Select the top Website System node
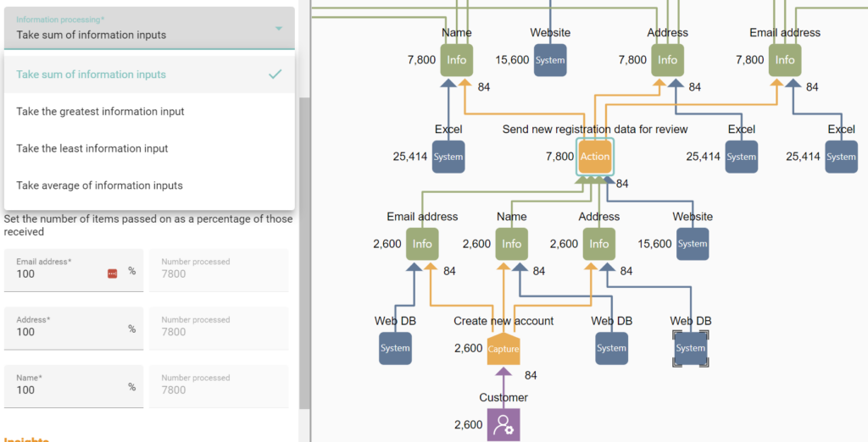 550,60
